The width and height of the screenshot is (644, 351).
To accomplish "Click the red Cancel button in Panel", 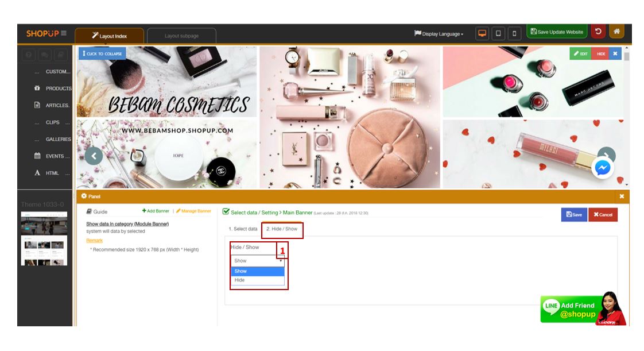I will 603,214.
